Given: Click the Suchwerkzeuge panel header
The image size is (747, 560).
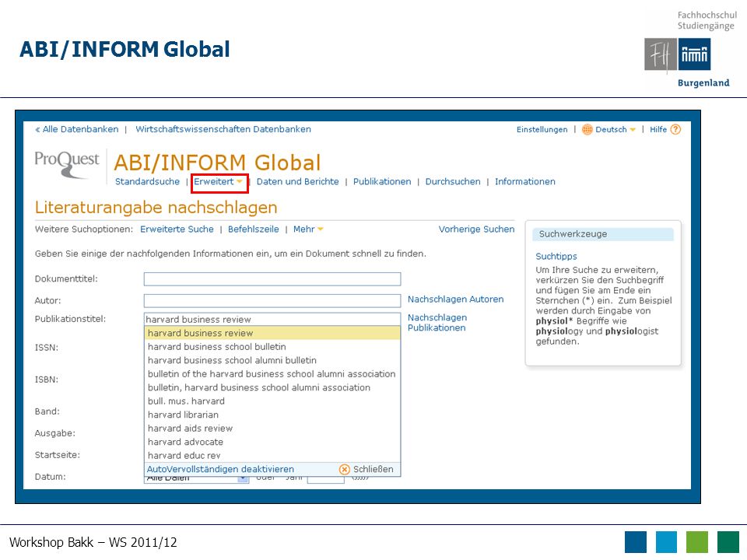Looking at the screenshot, I should (602, 234).
